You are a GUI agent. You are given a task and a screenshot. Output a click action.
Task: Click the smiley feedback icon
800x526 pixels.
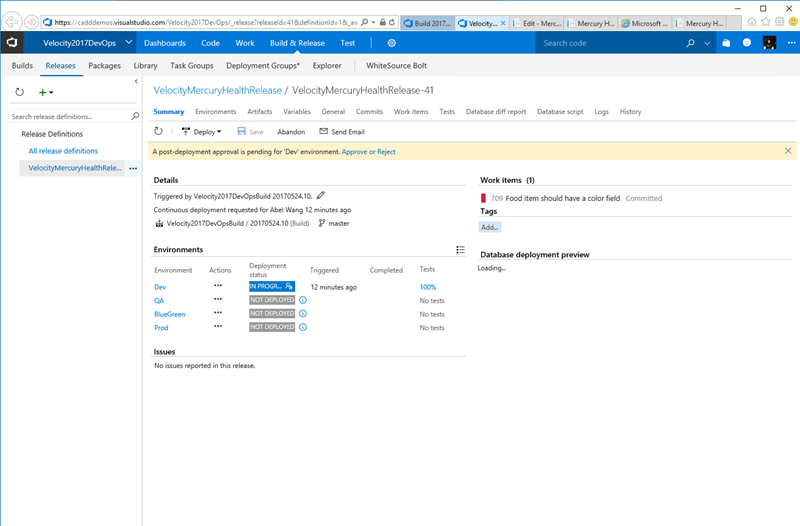(x=747, y=43)
